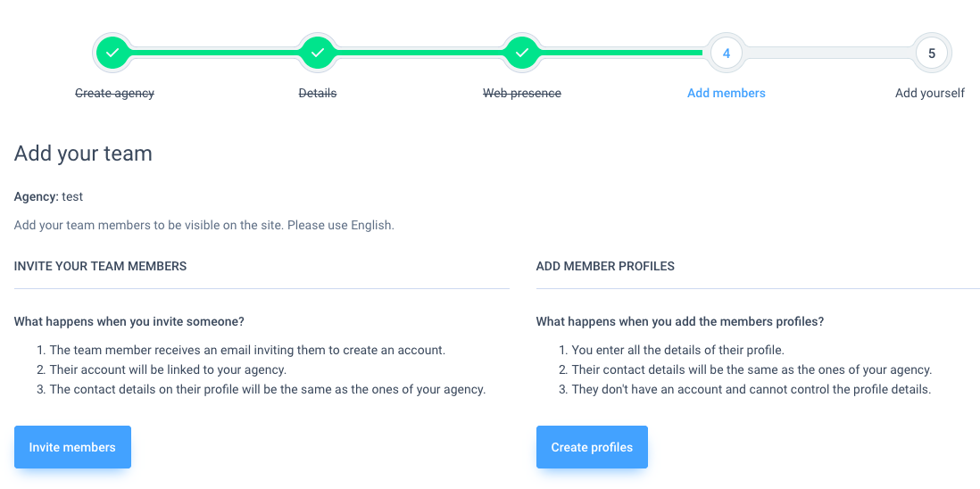The width and height of the screenshot is (980, 489).
Task: Click the Details checkmark step circle
Action: pos(318,53)
